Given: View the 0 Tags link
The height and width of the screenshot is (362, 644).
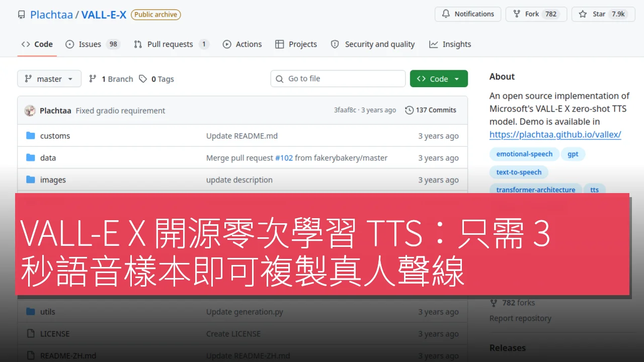Looking at the screenshot, I should 156,79.
